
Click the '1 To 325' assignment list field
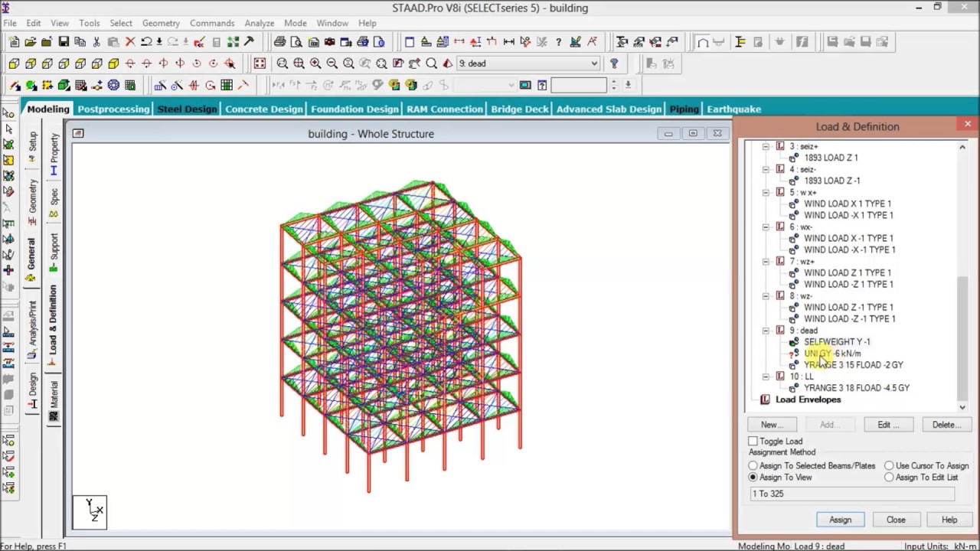[852, 494]
